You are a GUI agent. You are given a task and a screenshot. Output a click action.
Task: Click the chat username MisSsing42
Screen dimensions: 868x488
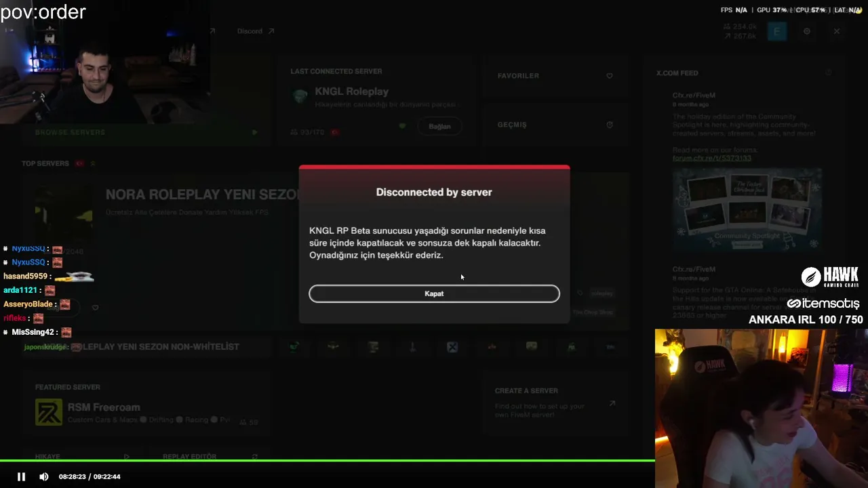tap(33, 332)
